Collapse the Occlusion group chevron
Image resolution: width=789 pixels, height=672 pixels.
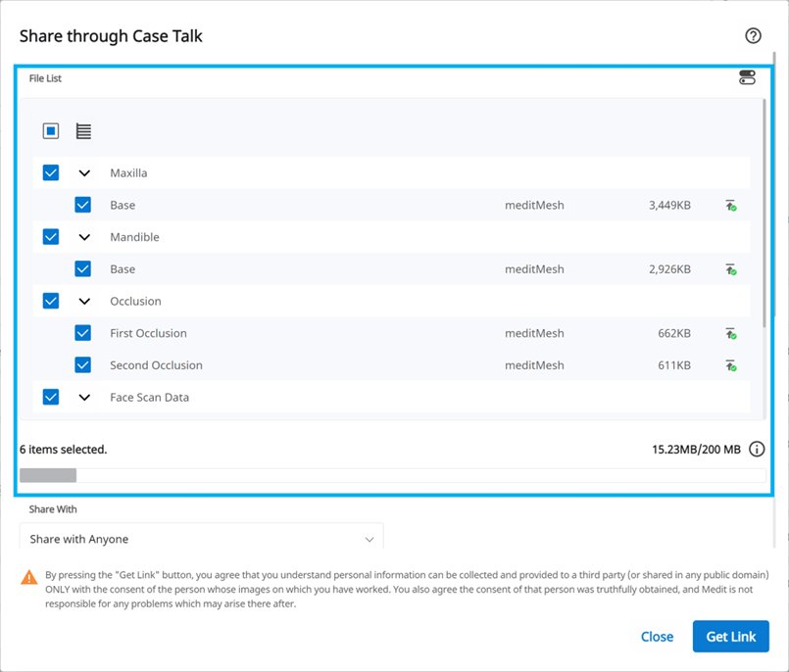(x=84, y=301)
